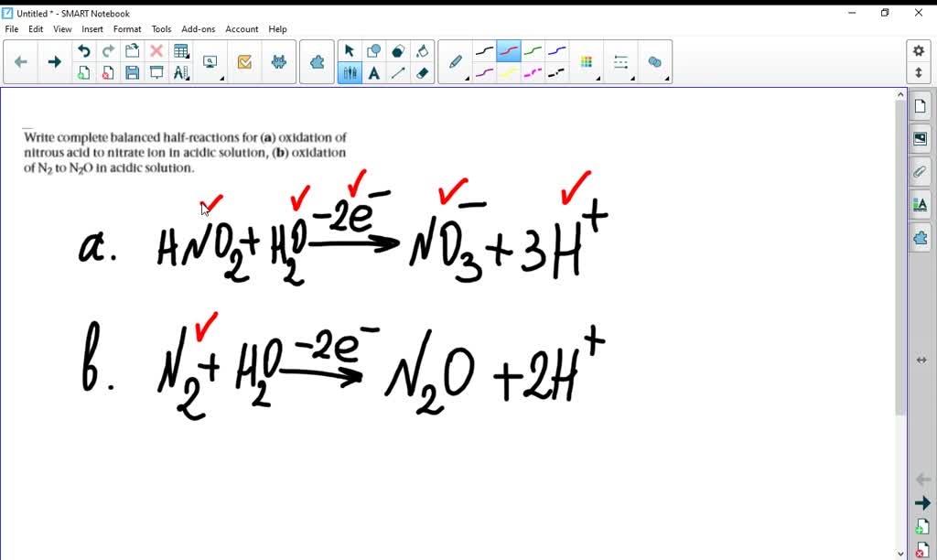
Task: Select the Line drawing tool
Action: coord(396,71)
